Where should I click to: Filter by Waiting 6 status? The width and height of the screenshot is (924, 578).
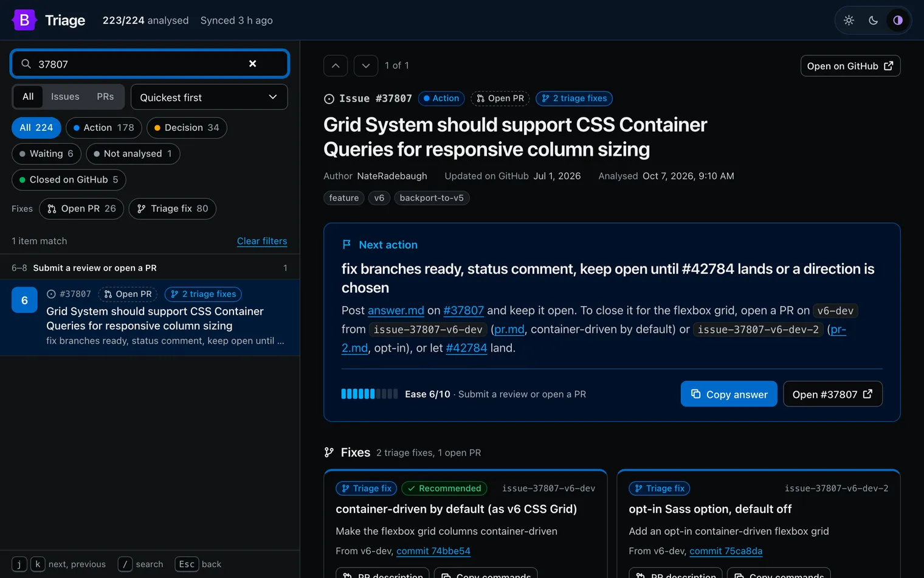coord(46,154)
